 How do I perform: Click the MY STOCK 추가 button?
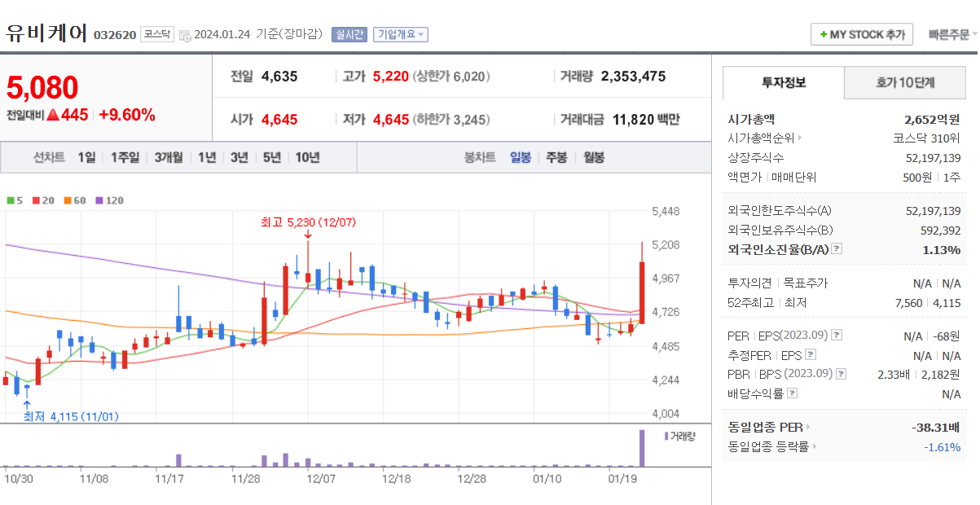pyautogui.click(x=863, y=34)
